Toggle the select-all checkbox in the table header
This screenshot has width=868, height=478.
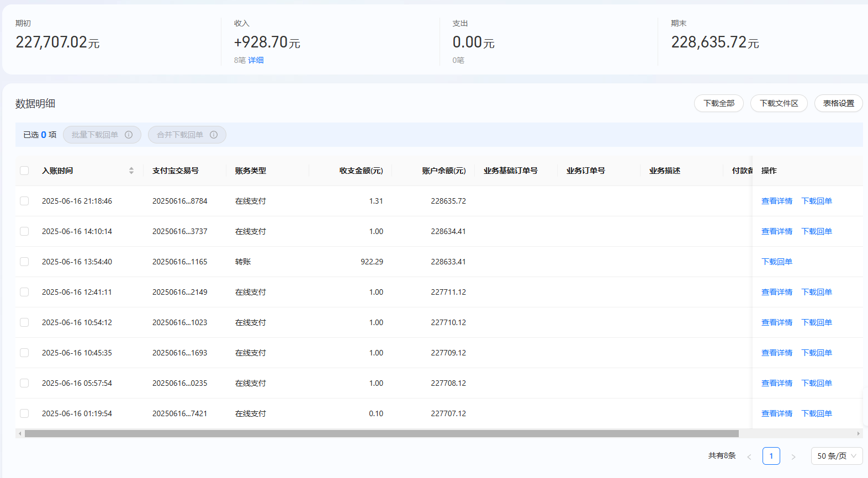(24, 171)
